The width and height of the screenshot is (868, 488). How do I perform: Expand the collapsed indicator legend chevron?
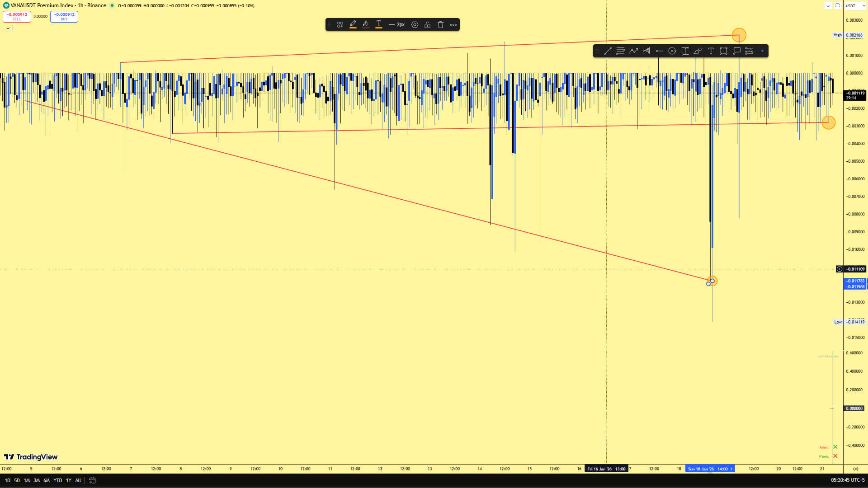tap(8, 28)
